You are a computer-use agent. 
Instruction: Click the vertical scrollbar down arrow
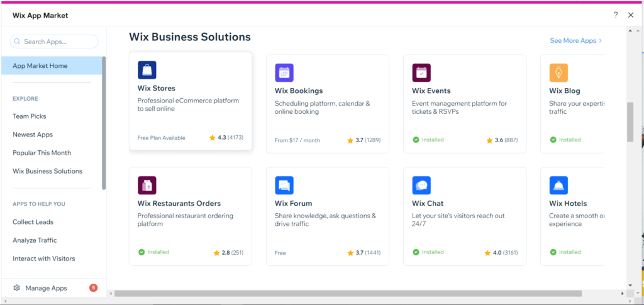coord(630,285)
